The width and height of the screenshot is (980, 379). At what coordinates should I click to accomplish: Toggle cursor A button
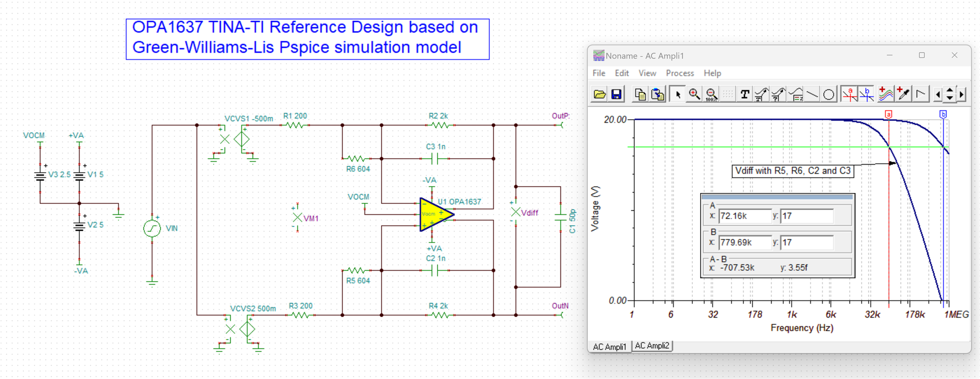tap(850, 94)
